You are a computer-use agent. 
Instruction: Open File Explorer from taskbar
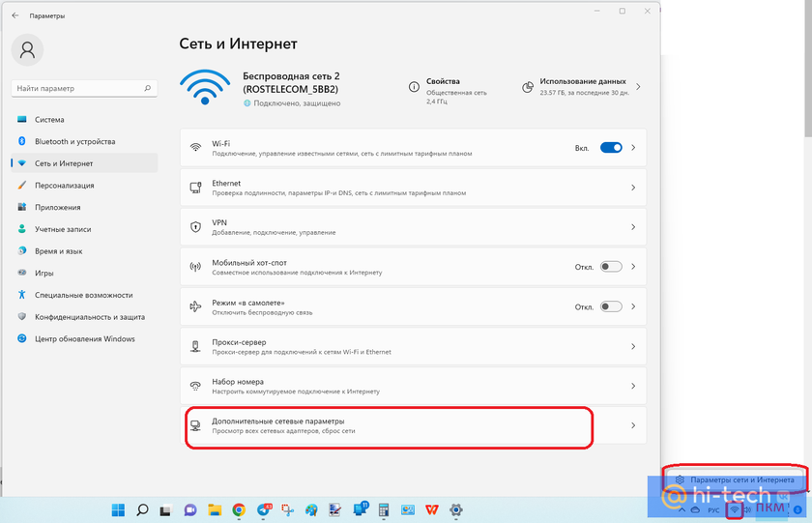pyautogui.click(x=215, y=510)
